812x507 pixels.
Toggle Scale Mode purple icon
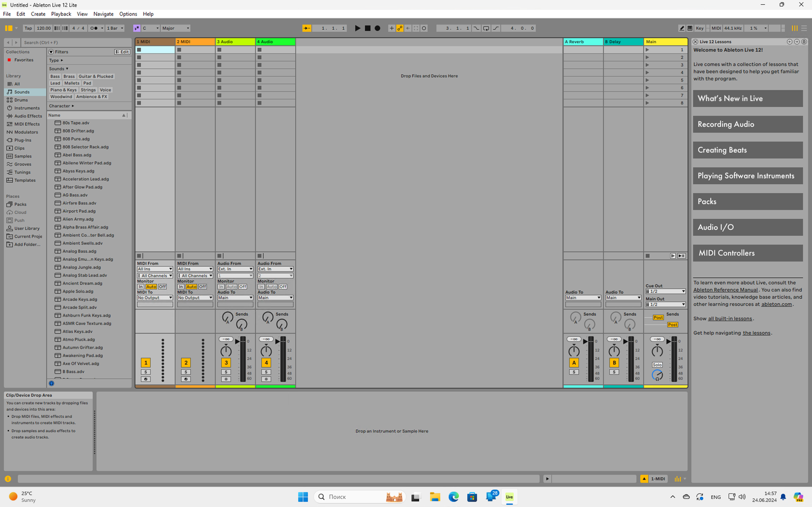coord(136,28)
